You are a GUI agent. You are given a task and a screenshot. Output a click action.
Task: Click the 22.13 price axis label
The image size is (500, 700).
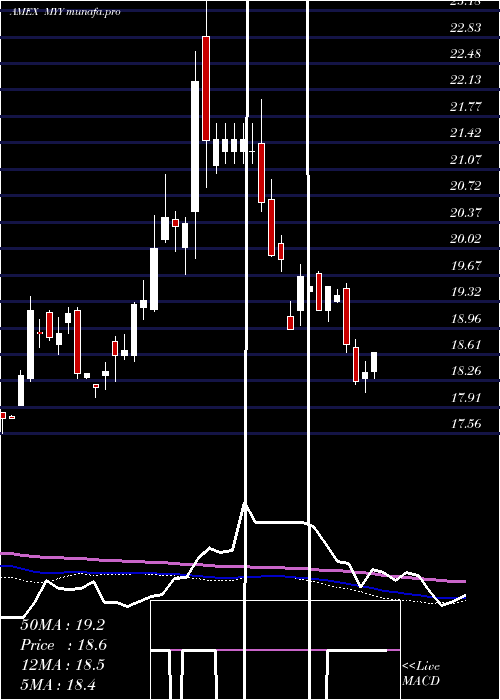pos(466,80)
